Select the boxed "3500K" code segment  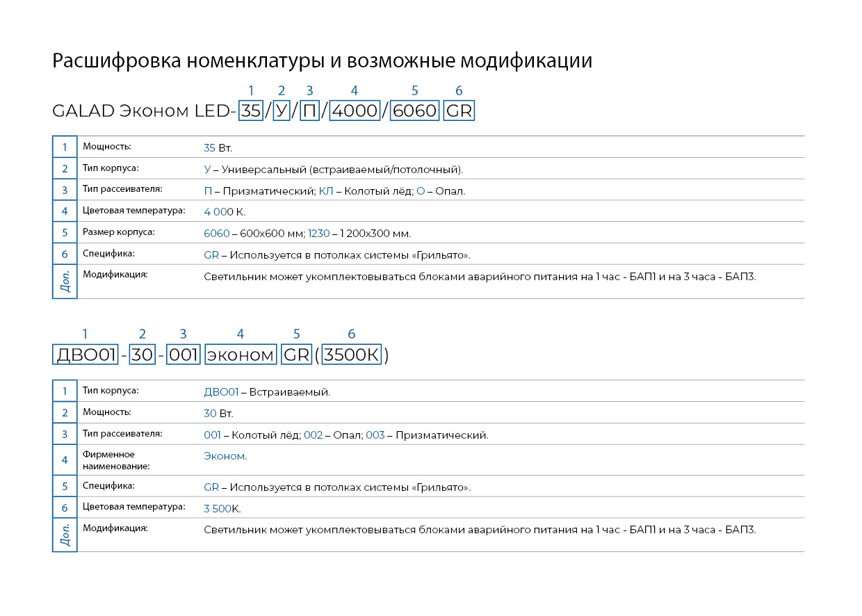pos(352,355)
